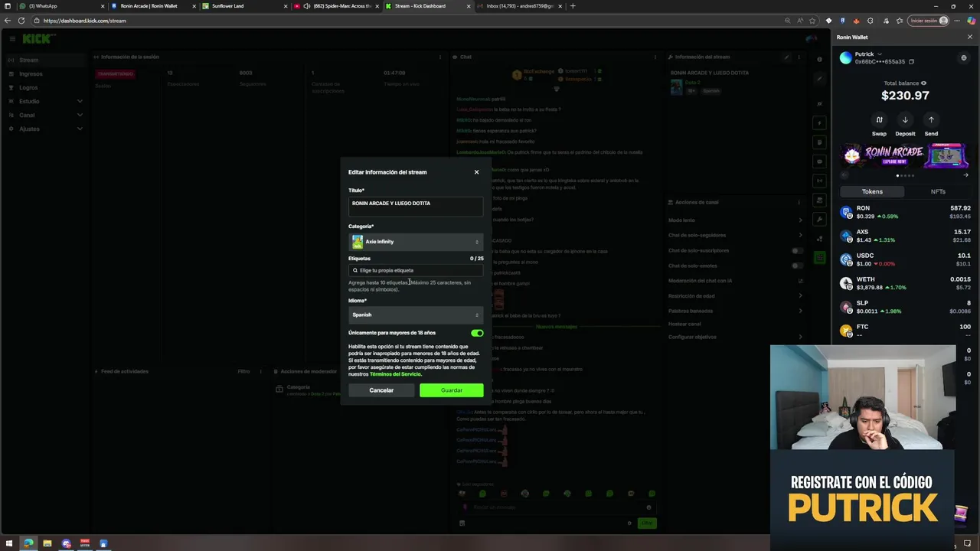Open Acciones de canal three-dot menu
The width and height of the screenshot is (980, 551).
coord(799,202)
